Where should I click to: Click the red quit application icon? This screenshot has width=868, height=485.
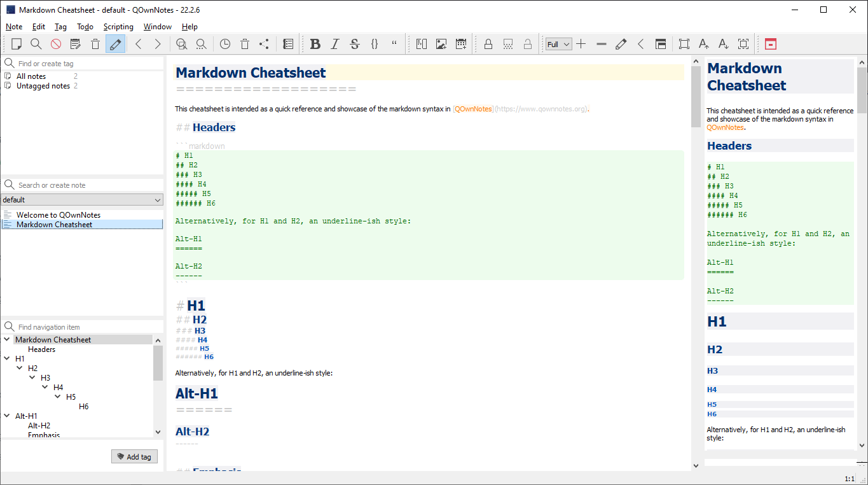pyautogui.click(x=770, y=44)
